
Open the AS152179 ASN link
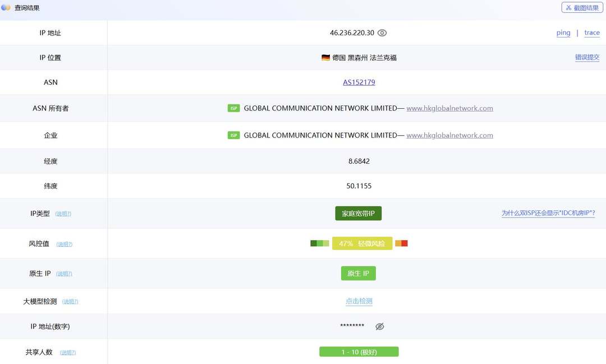359,82
